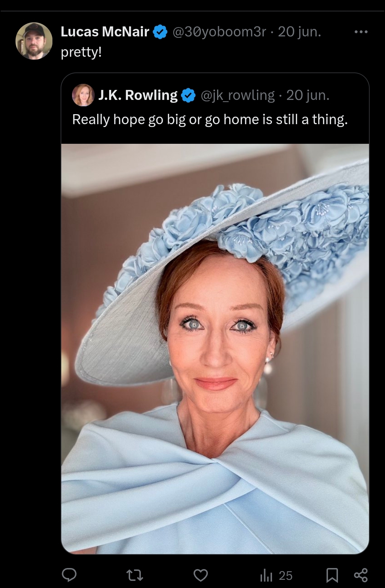Click the blue verified badge beside Lucas McNair

(x=160, y=32)
